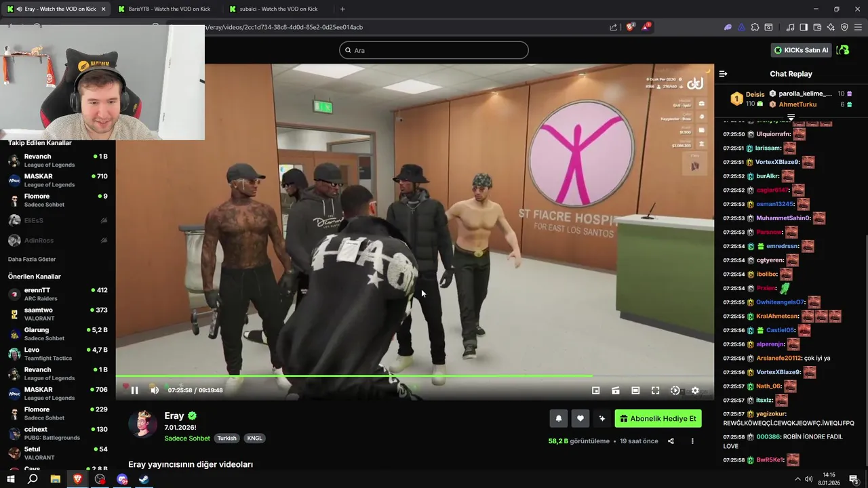
Task: Open the playback speed menu
Action: point(675,390)
